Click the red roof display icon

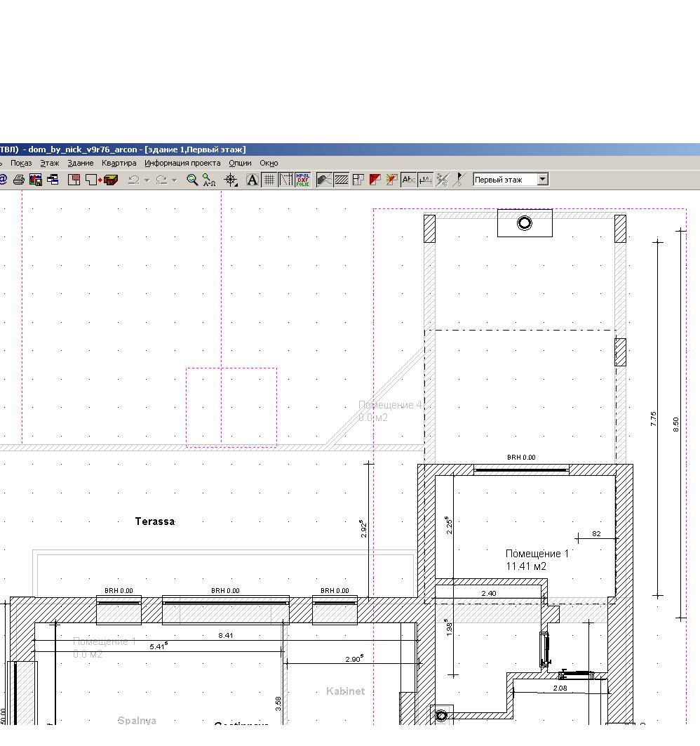click(x=375, y=180)
